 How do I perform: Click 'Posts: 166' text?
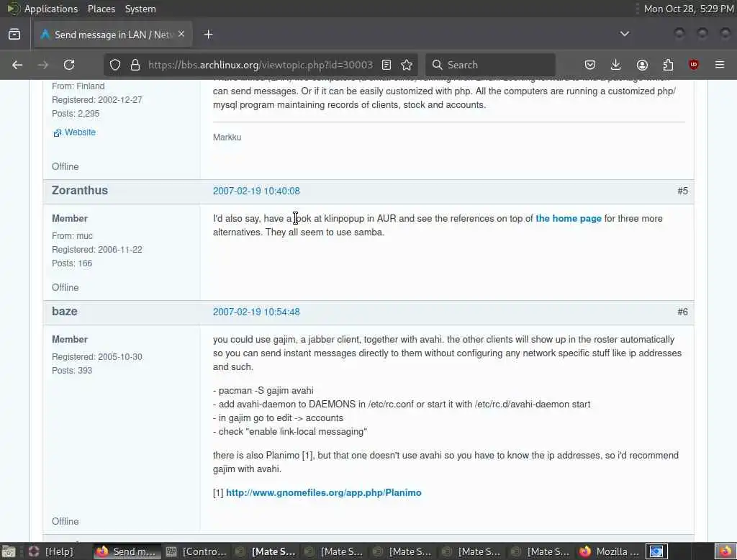coord(72,263)
